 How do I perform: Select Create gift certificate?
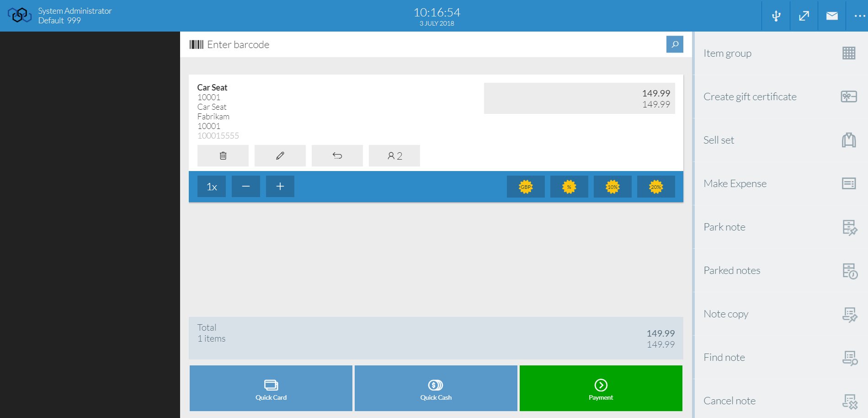click(781, 97)
